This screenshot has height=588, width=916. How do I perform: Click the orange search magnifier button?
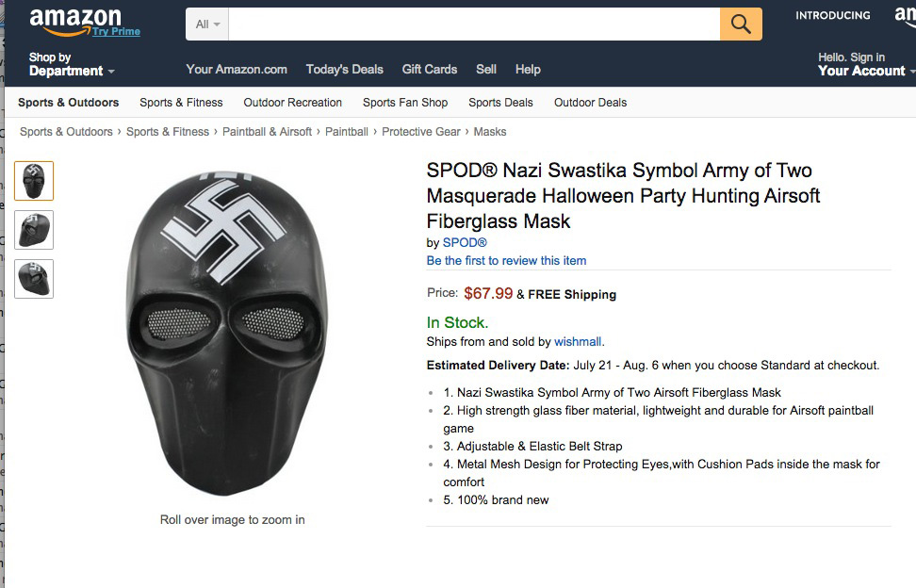click(x=741, y=24)
